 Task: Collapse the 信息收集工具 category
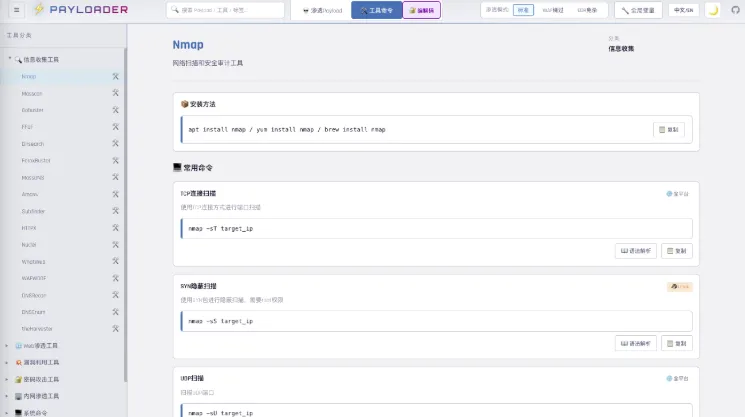pyautogui.click(x=62, y=59)
